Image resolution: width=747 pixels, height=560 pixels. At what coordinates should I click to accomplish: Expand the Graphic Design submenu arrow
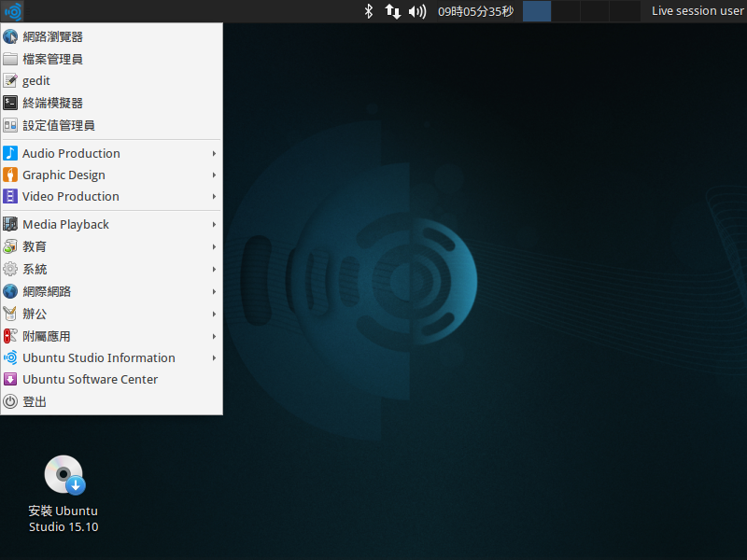[215, 175]
